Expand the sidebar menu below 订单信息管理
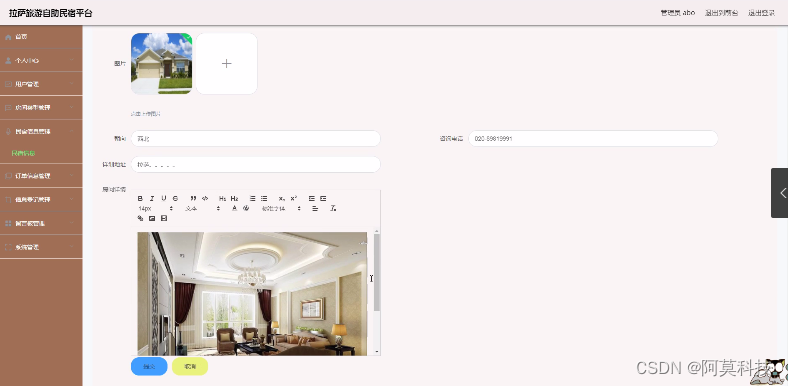 pos(41,200)
